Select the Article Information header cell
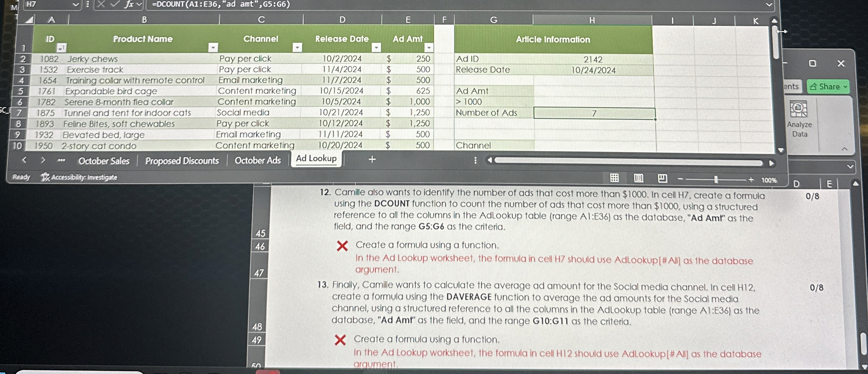 (553, 39)
